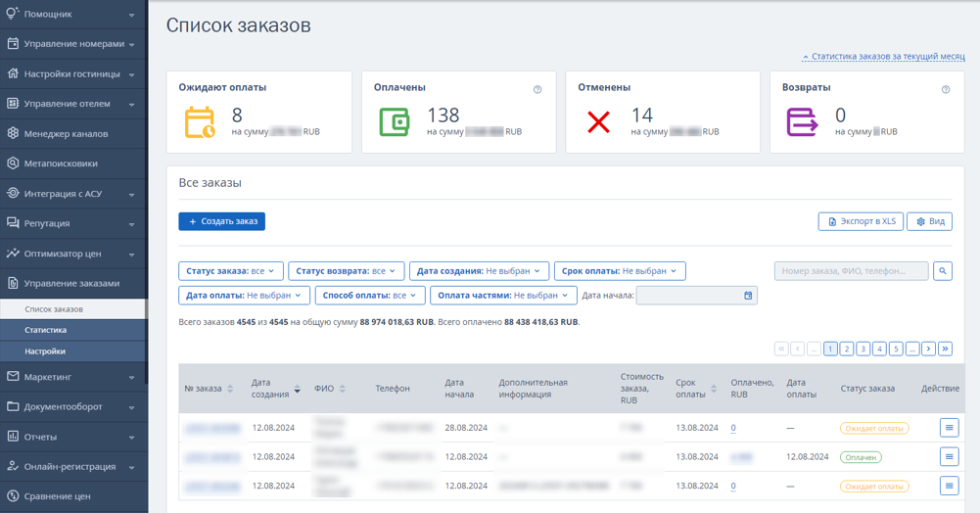Image resolution: width=980 pixels, height=513 pixels.
Task: Click the help icon on Оплачены card
Action: 537,89
